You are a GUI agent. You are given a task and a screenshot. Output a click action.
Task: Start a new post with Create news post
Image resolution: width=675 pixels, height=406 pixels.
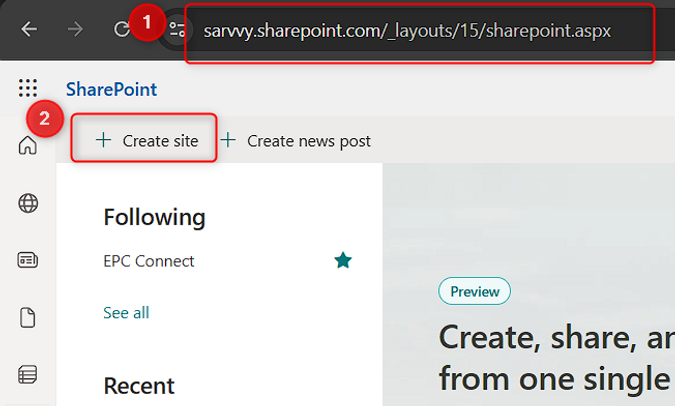pos(295,141)
